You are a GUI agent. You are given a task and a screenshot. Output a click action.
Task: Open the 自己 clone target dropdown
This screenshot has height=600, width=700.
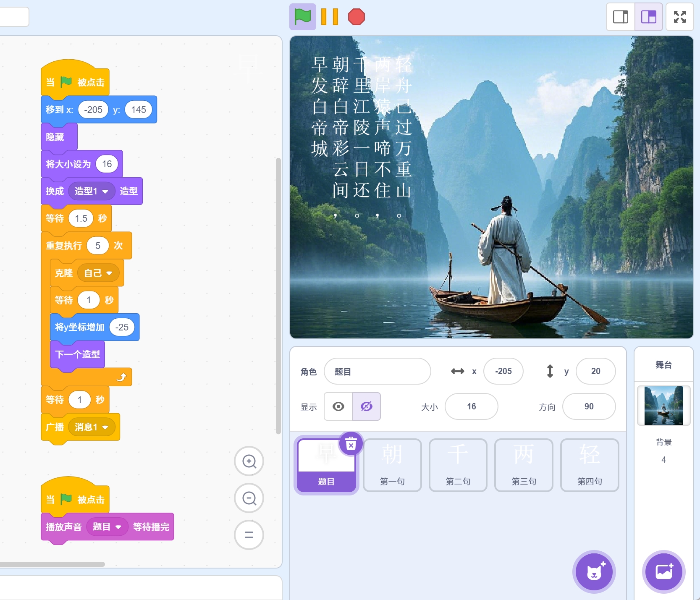pos(110,273)
